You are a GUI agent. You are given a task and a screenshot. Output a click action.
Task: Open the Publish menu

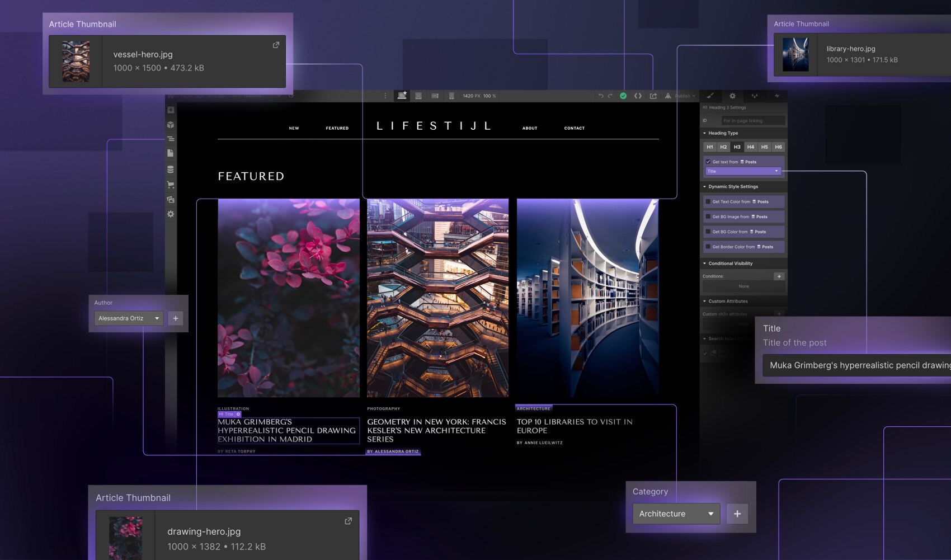coord(683,96)
